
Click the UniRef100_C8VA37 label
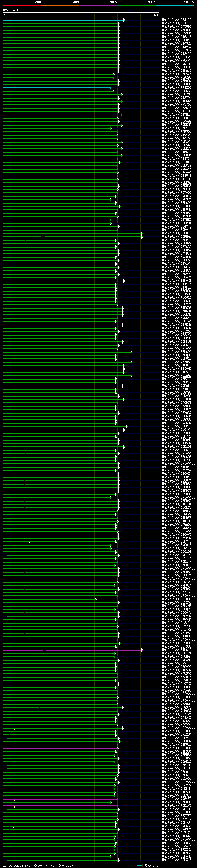[177, 413]
